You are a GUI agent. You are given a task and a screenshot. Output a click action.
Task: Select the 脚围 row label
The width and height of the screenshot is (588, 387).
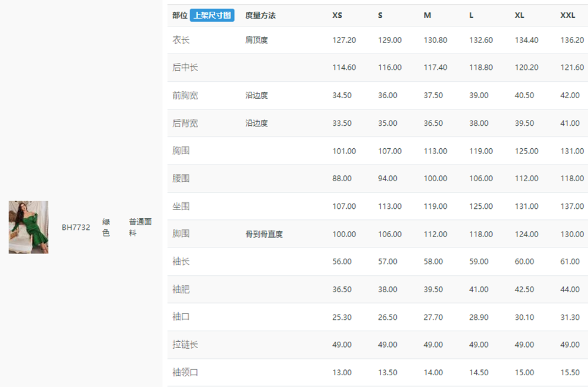coord(181,233)
